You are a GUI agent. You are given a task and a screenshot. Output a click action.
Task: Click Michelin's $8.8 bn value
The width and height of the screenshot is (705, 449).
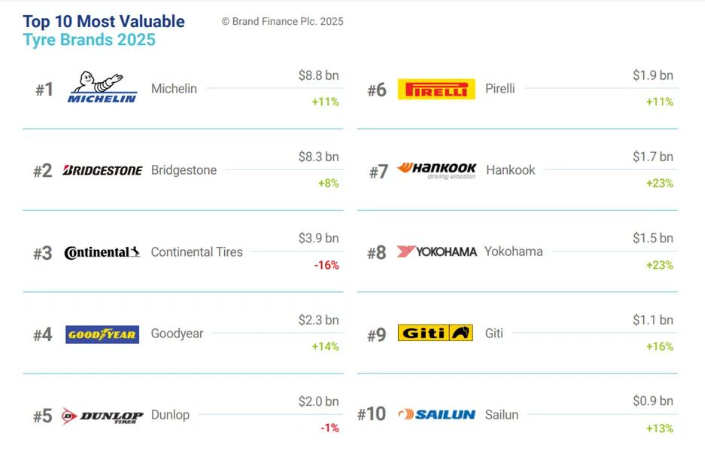[318, 75]
